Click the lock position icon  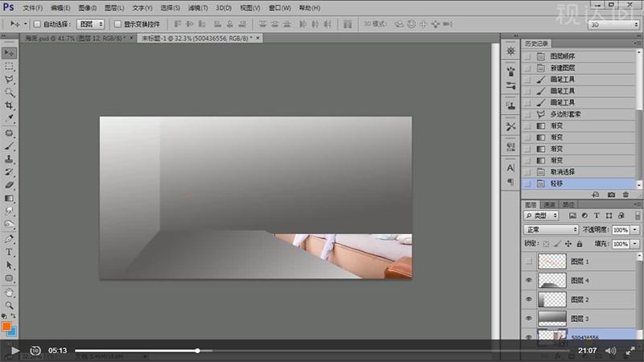click(x=568, y=244)
